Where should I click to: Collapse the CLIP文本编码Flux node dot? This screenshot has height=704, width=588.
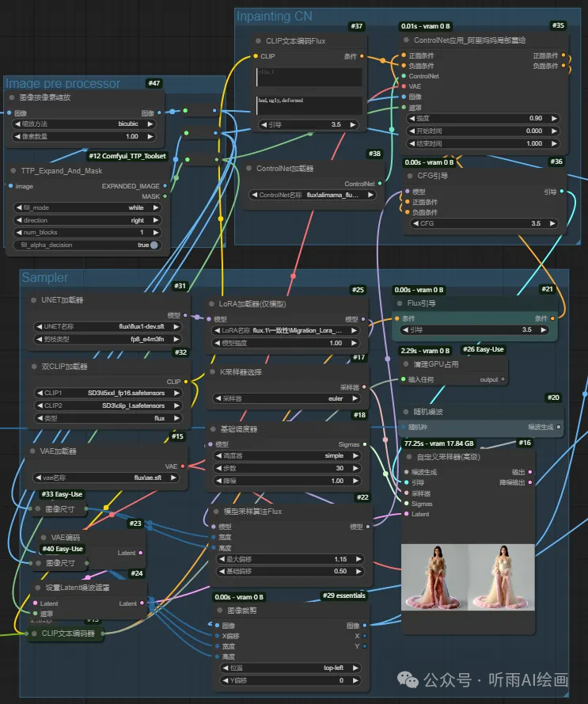coord(258,41)
